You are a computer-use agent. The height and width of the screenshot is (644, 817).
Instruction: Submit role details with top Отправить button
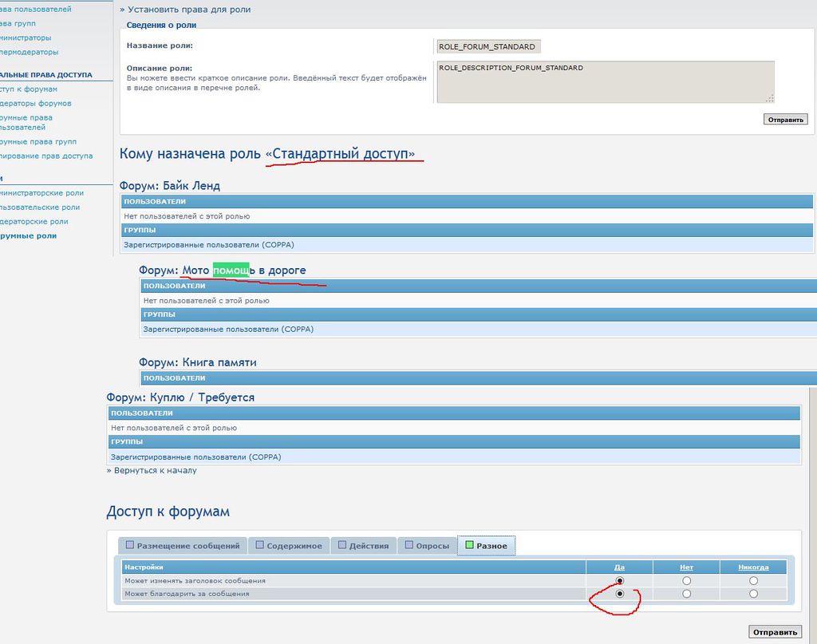pos(786,120)
